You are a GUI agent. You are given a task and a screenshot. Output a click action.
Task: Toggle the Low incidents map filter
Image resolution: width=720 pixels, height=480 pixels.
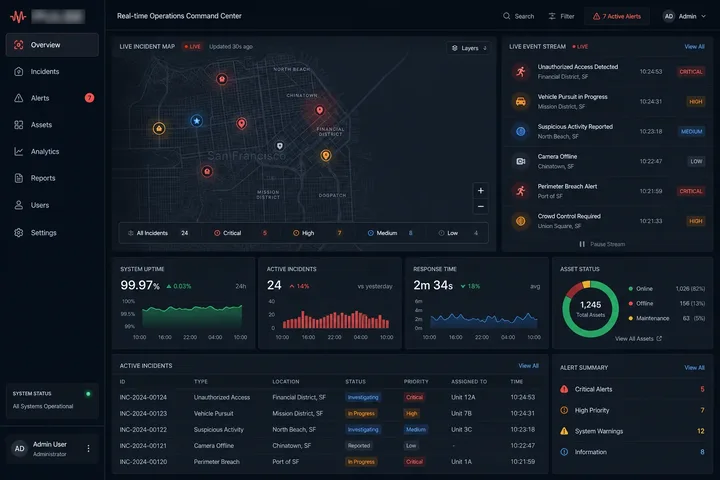[458, 233]
